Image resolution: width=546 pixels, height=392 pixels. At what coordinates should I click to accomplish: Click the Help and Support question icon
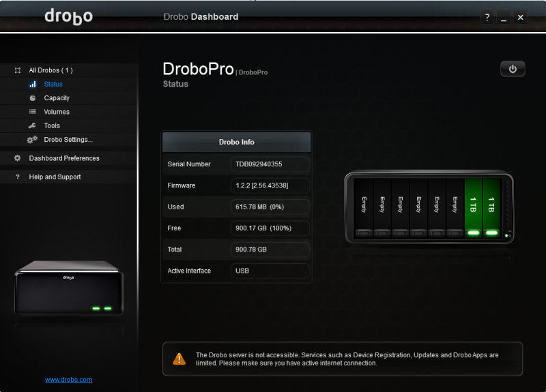(x=18, y=177)
